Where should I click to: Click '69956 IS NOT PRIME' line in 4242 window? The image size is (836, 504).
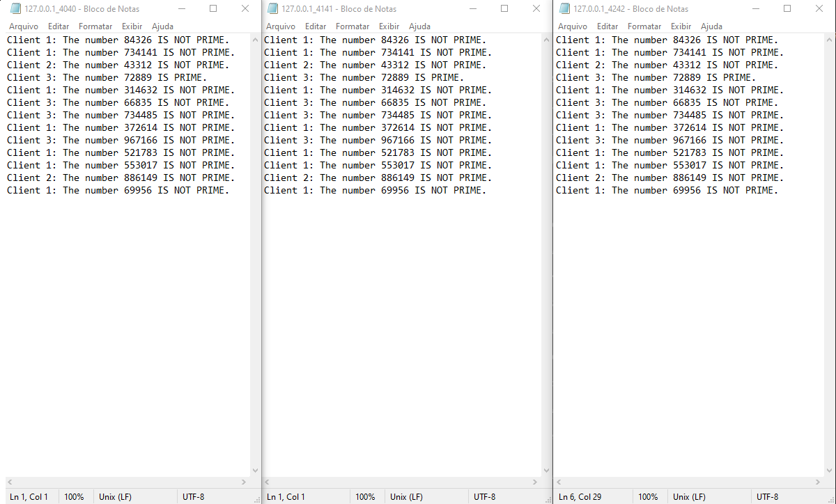point(667,190)
